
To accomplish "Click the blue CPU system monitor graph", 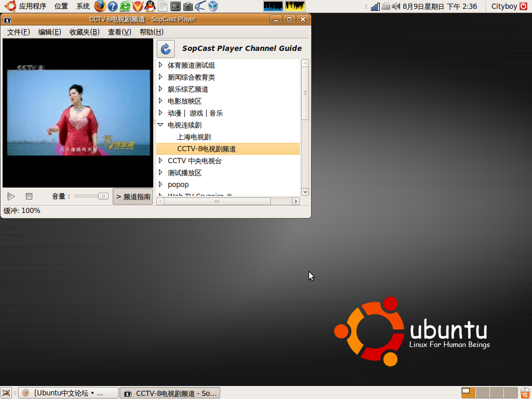I will (273, 6).
